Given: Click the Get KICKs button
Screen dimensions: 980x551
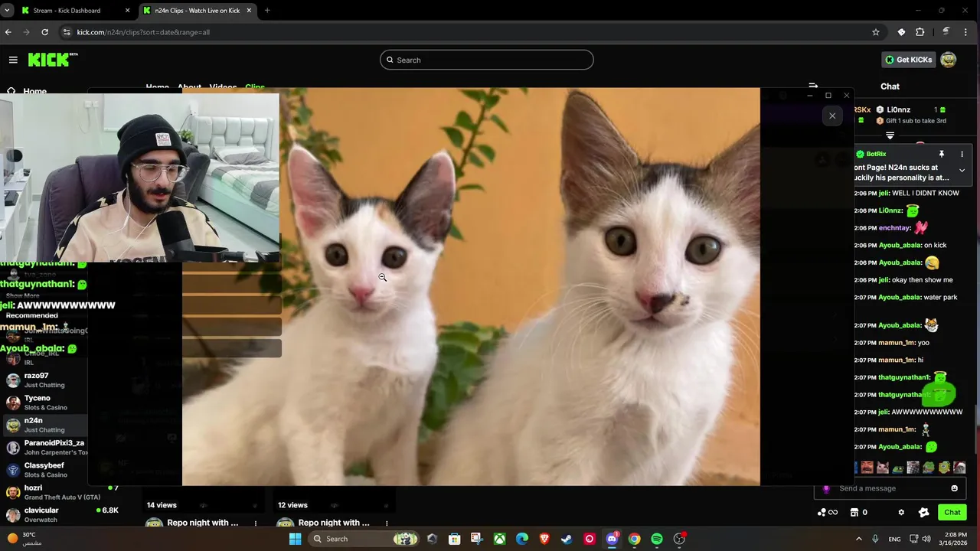Looking at the screenshot, I should click(909, 60).
